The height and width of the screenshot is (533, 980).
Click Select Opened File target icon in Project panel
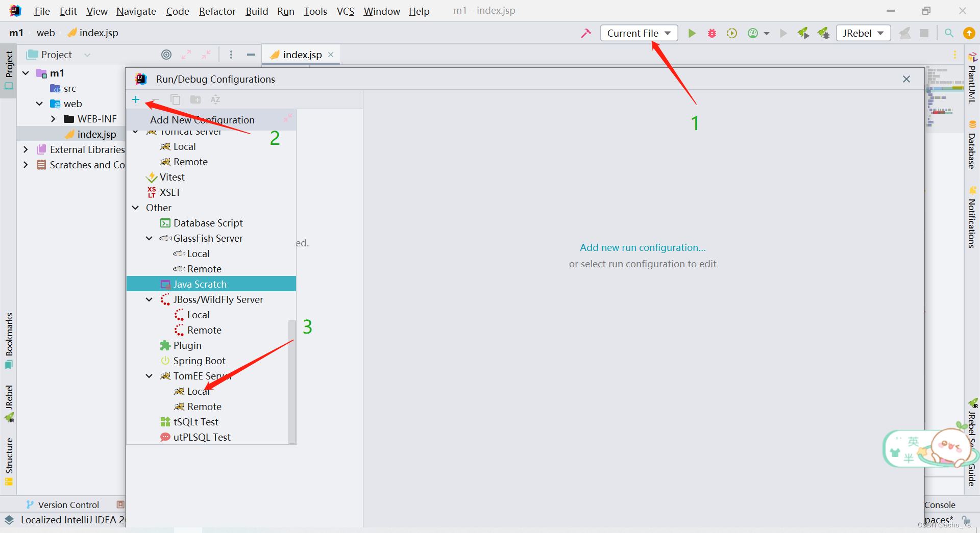166,55
